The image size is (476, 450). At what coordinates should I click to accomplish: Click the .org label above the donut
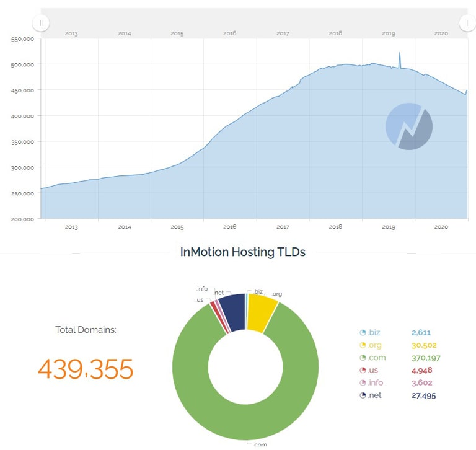276,294
